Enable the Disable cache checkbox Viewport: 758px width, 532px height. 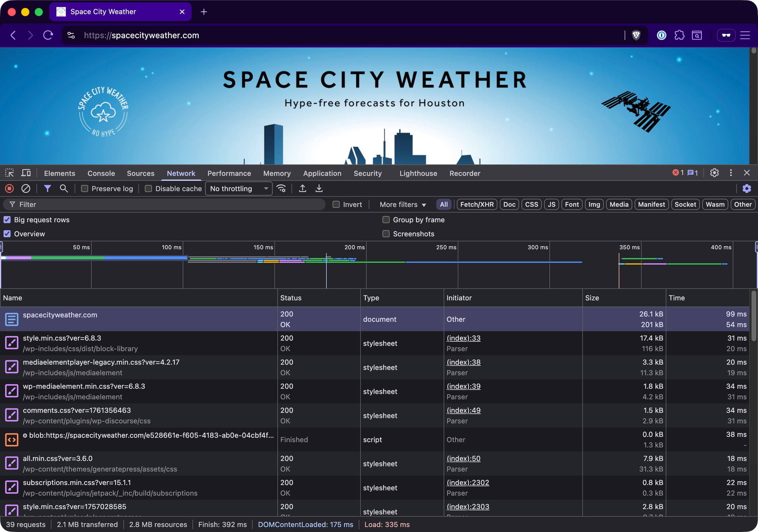click(x=148, y=189)
